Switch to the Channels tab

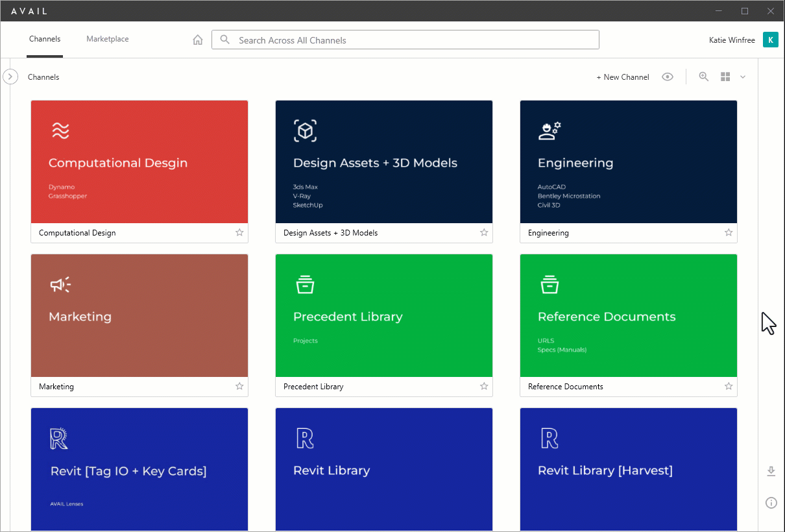45,39
